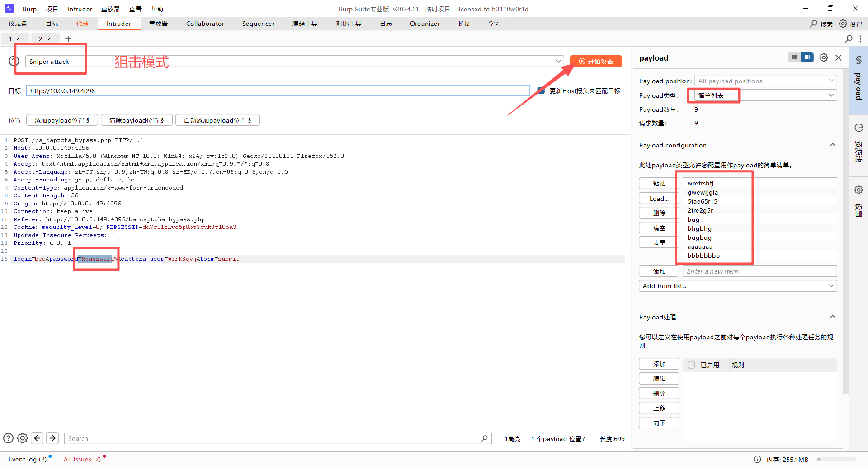Image resolution: width=868 pixels, height=466 pixels.
Task: Open the Add from list dropdown
Action: point(738,286)
